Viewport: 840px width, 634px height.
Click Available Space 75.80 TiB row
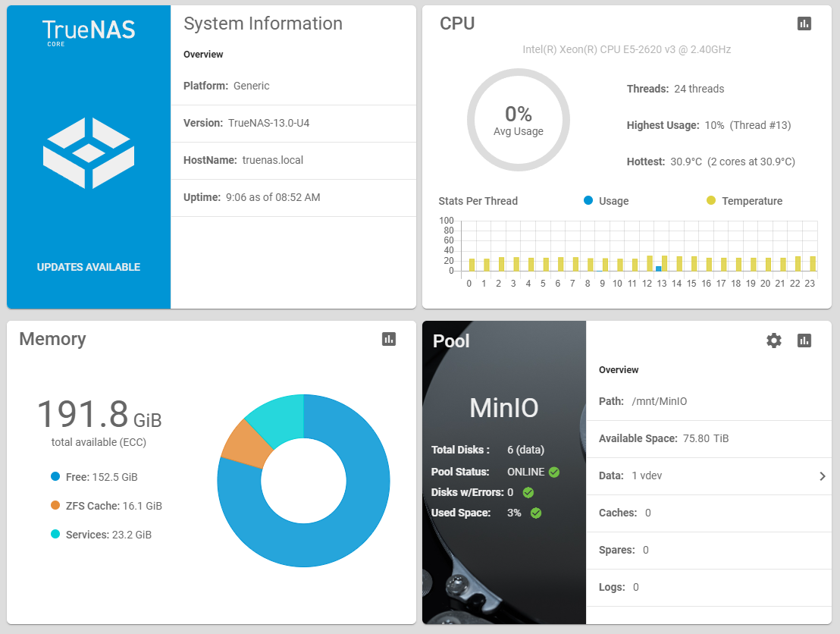click(709, 439)
